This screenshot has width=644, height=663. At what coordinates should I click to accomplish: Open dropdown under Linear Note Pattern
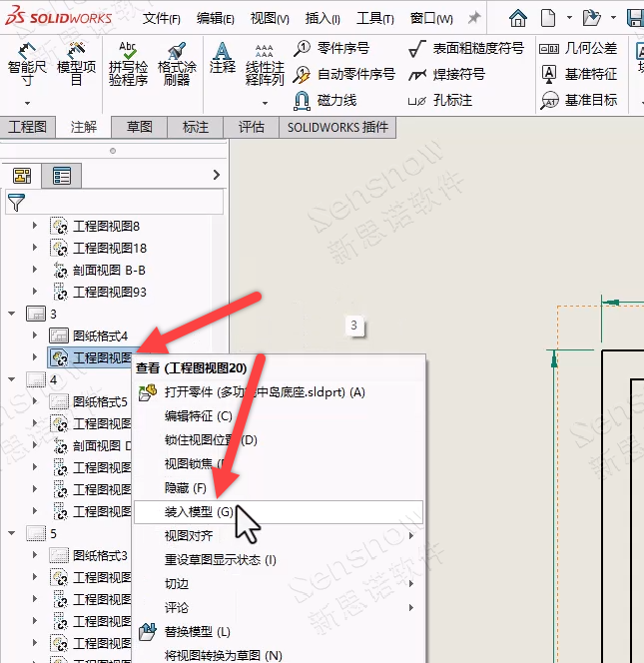click(265, 103)
